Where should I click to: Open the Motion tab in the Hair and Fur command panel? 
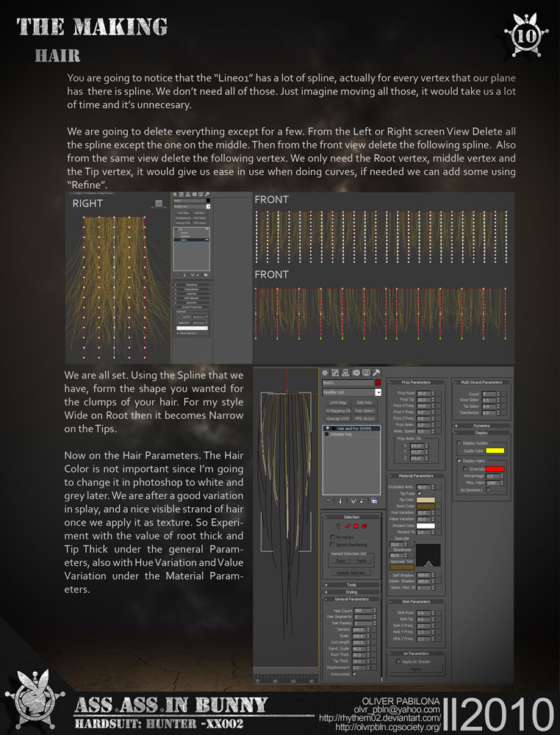tap(356, 373)
